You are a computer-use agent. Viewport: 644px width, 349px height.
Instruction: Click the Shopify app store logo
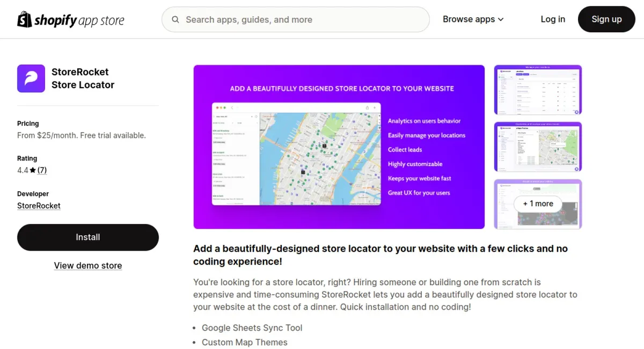point(71,20)
